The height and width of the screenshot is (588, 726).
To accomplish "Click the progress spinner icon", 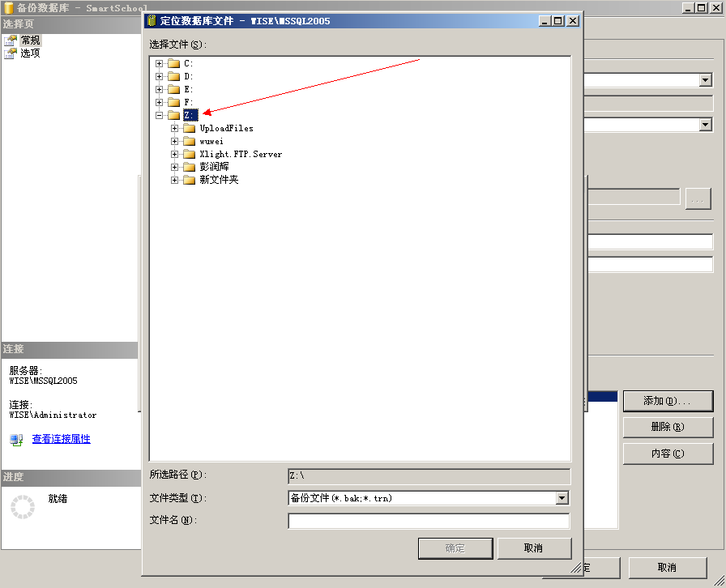I will (23, 507).
